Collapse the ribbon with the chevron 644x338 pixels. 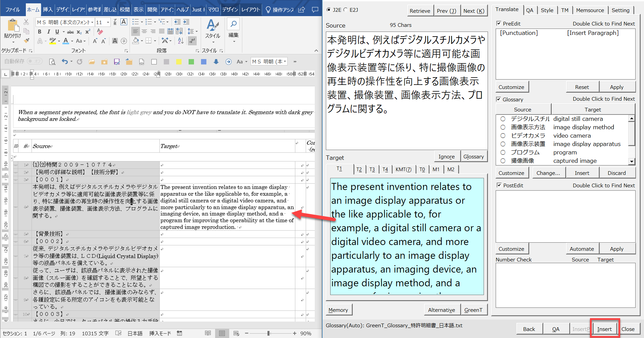click(x=316, y=51)
